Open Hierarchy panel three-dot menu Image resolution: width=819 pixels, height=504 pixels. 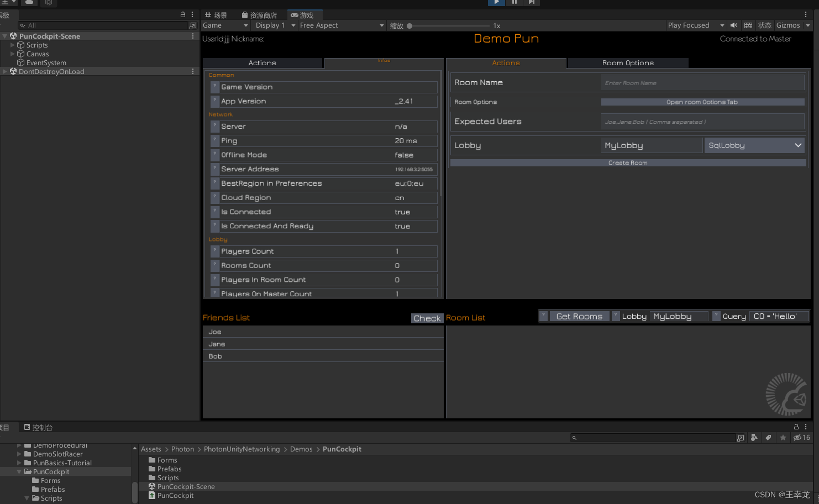(x=192, y=15)
